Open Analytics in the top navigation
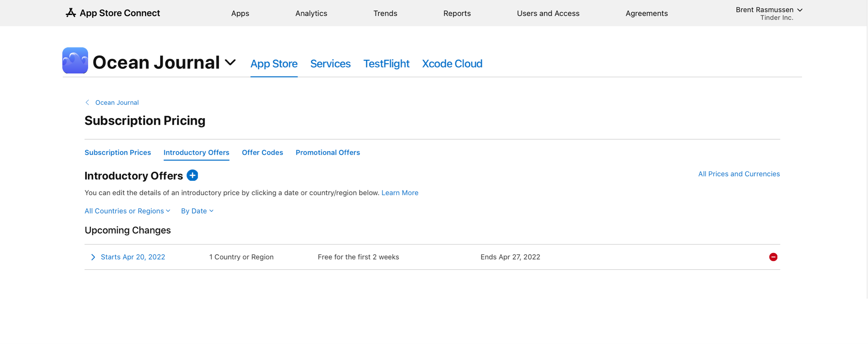868x344 pixels. click(311, 13)
